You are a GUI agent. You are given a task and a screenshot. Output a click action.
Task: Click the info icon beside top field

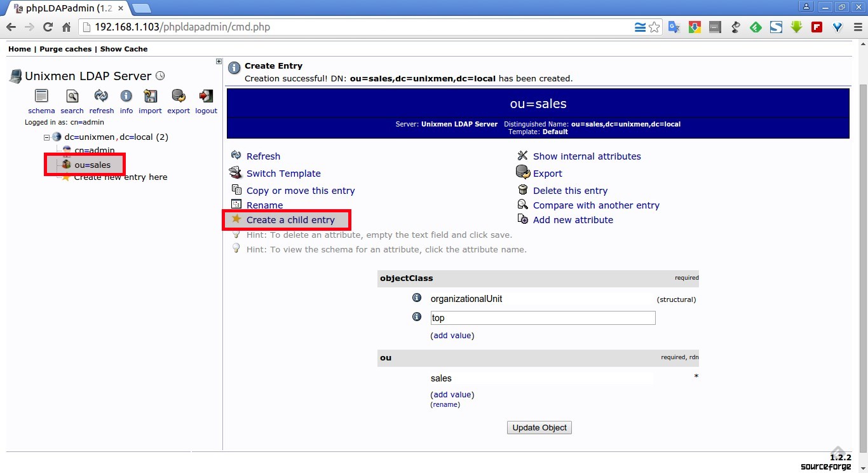[x=417, y=317]
